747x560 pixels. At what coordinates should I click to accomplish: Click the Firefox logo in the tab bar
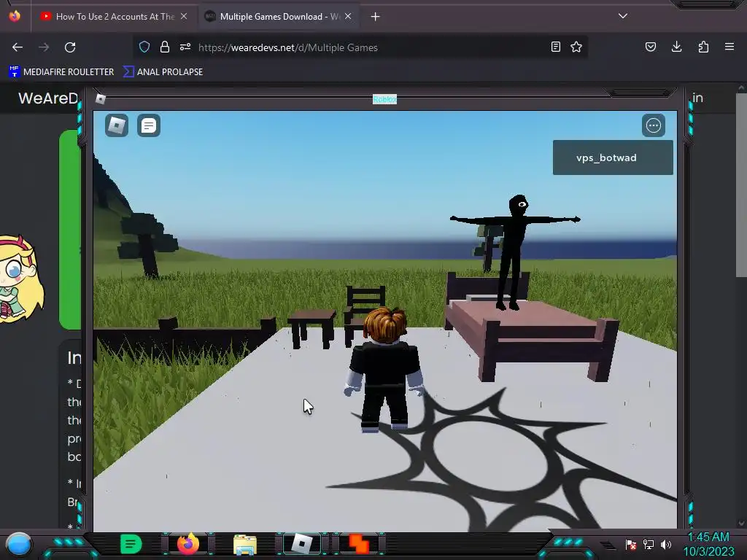tap(15, 16)
